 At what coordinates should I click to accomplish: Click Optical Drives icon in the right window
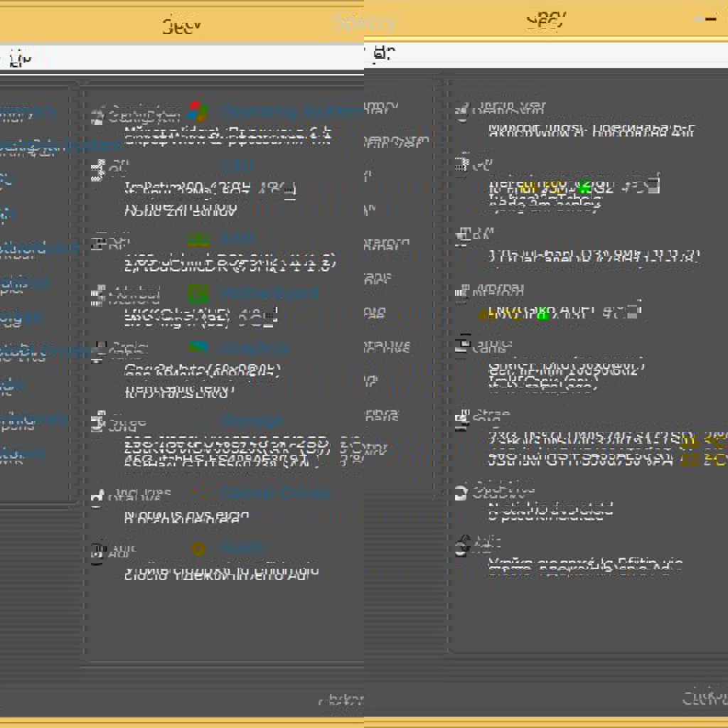pyautogui.click(x=461, y=492)
